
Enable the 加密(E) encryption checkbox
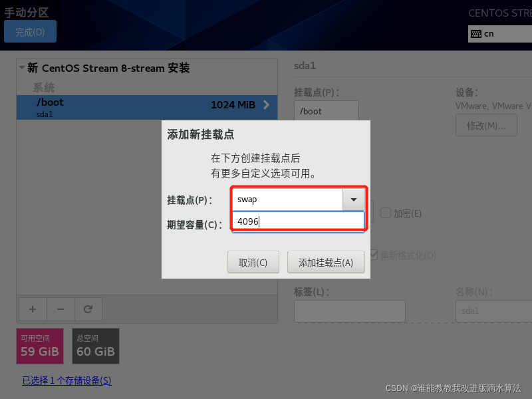pos(384,213)
